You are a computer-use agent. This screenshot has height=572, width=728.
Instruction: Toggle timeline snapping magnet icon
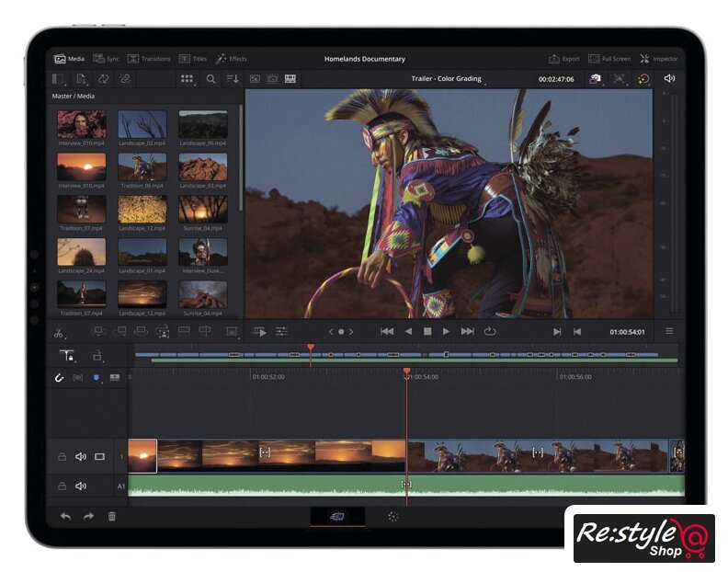click(60, 377)
